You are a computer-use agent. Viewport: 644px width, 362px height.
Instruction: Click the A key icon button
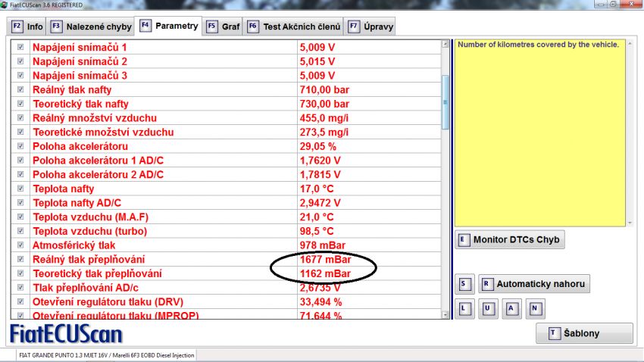pyautogui.click(x=512, y=308)
